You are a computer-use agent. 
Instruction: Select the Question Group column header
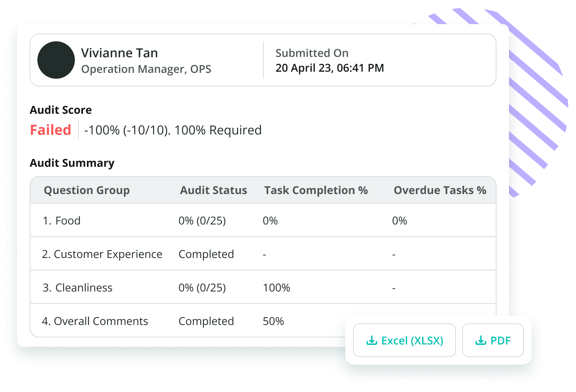coord(87,190)
